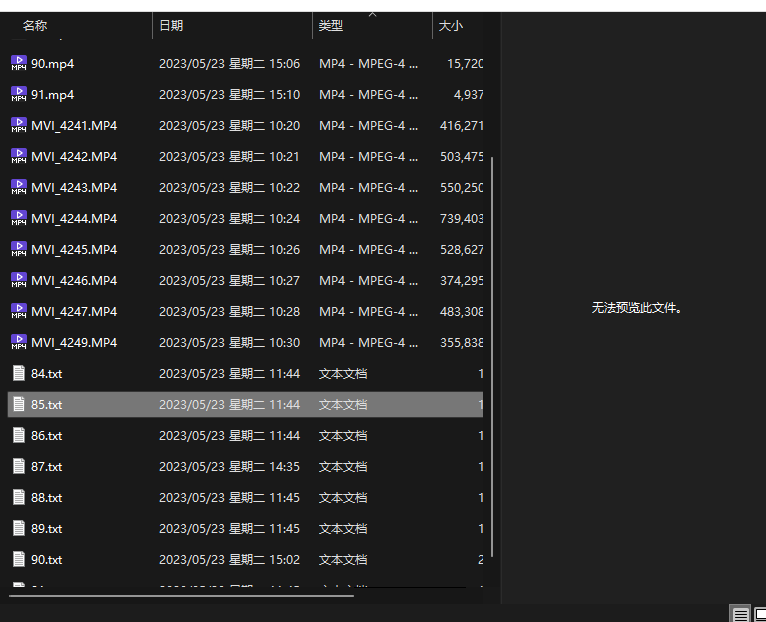The height and width of the screenshot is (622, 766).
Task: Select the file MVI_4249.MP4
Action: coord(74,342)
